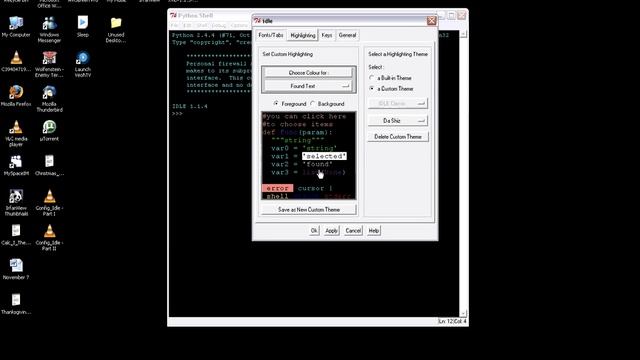Click the red error sample text
The width and height of the screenshot is (640, 360).
pyautogui.click(x=278, y=188)
